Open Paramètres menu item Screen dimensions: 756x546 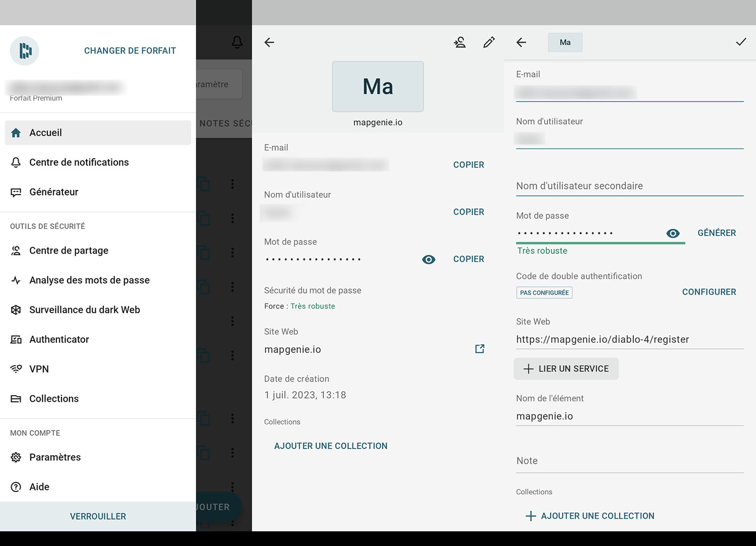(98, 457)
